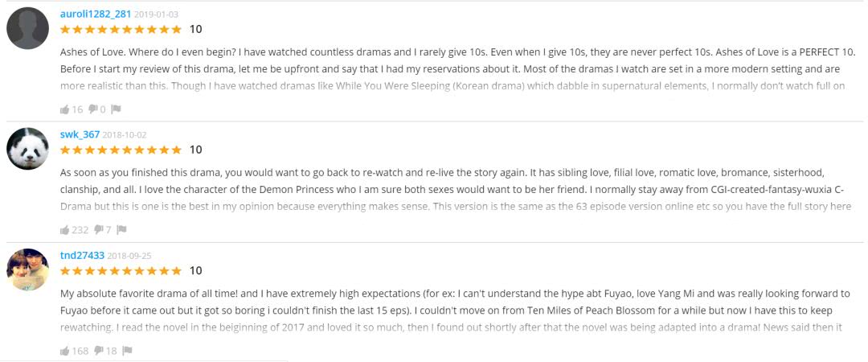This screenshot has width=868, height=362.
Task: Open auroli1282_281's user profile link
Action: (95, 14)
